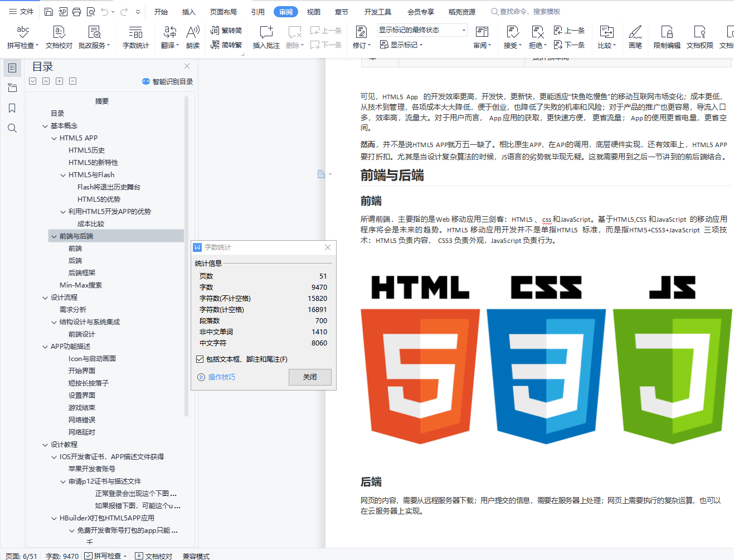Click 简转繁 to convert simplified to traditional

pos(226,45)
